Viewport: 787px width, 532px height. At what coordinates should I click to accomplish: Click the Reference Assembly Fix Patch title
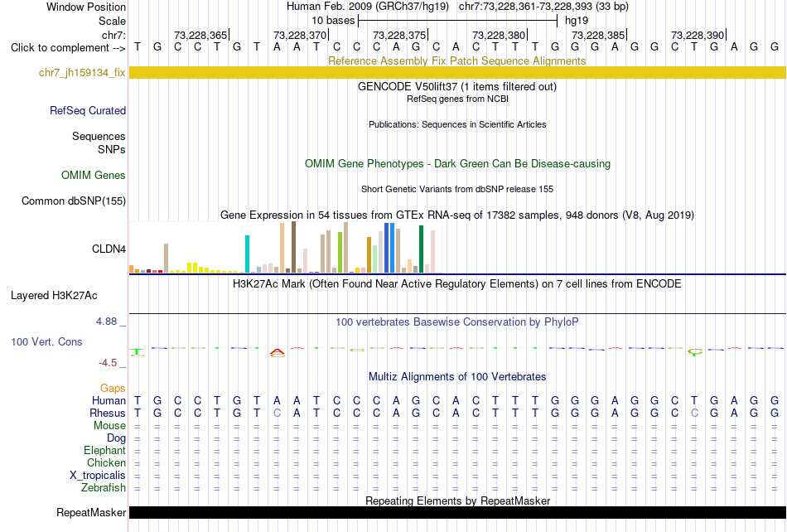point(457,60)
